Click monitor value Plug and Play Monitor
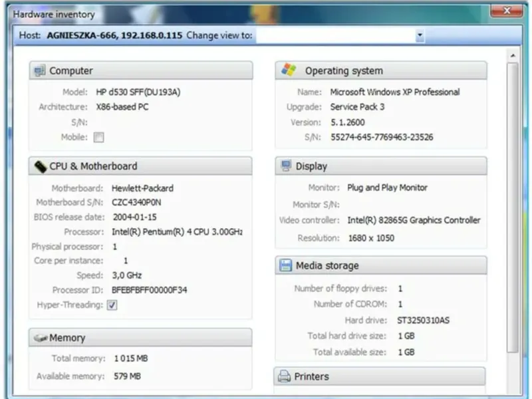Image resolution: width=532 pixels, height=399 pixels. pyautogui.click(x=387, y=188)
